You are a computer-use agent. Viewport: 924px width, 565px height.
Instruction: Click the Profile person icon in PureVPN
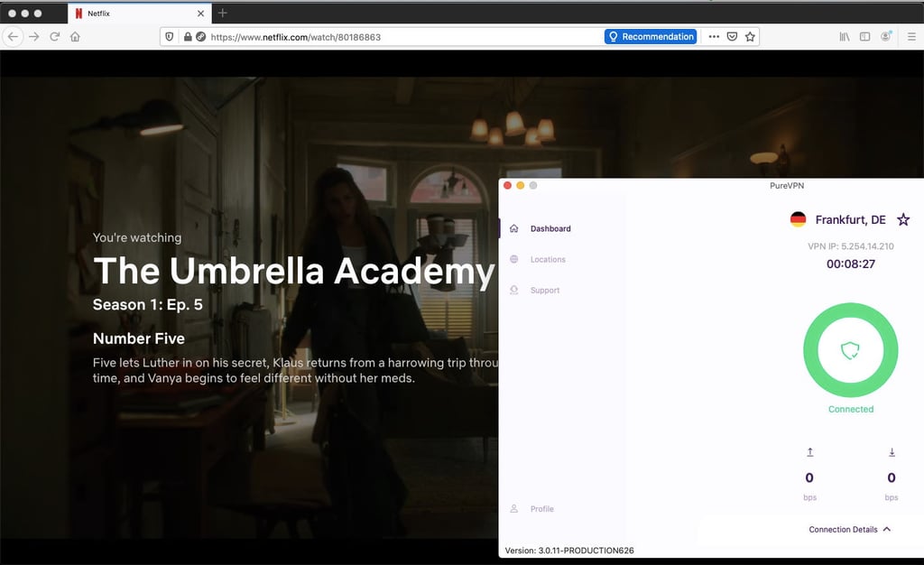click(513, 508)
